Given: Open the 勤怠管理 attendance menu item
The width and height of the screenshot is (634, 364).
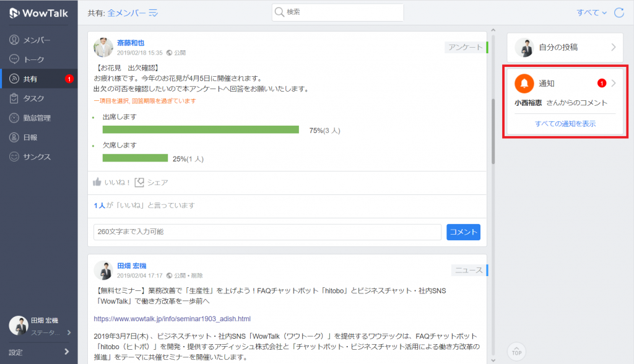Looking at the screenshot, I should tap(39, 118).
